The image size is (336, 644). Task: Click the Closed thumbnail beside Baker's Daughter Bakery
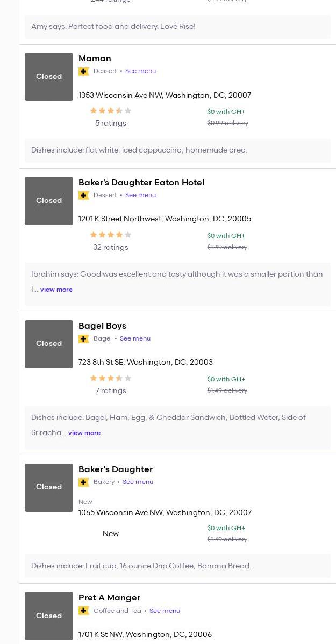pos(49,487)
